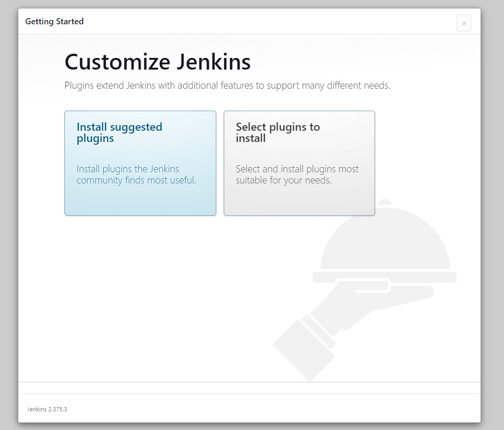This screenshot has width=504, height=430.
Task: Click the plugins extend Jenkins description line
Action: tap(227, 85)
